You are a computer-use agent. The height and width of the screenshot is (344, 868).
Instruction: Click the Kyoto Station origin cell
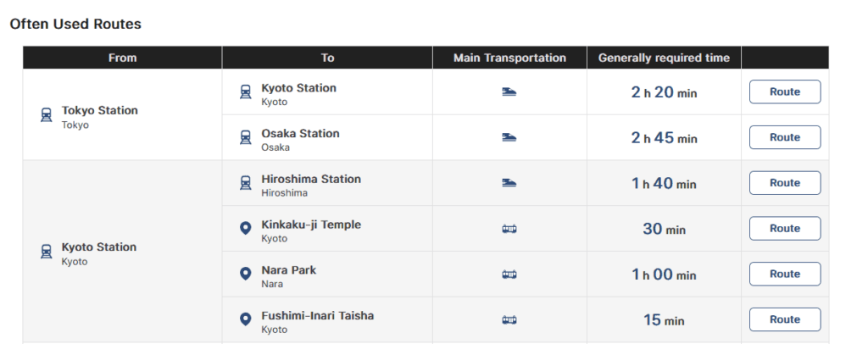98,247
